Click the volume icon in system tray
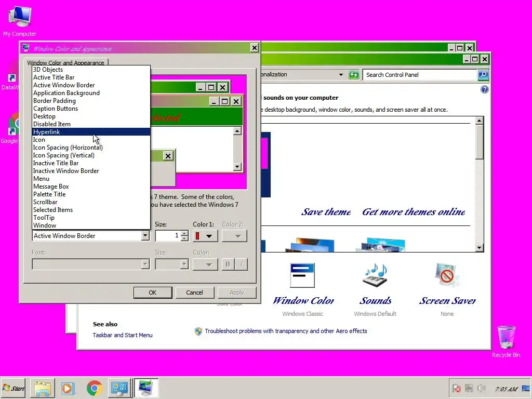Screen dimensions: 532x399 coord(481,388)
